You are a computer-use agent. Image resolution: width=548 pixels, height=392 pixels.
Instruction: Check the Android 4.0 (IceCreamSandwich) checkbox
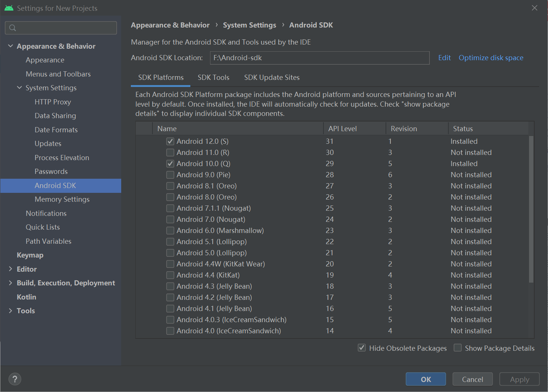coord(170,331)
